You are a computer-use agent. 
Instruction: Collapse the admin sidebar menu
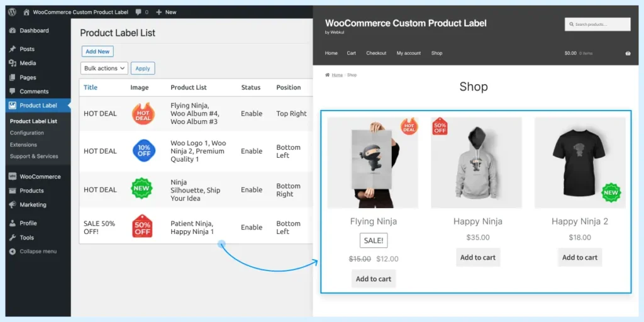38,252
